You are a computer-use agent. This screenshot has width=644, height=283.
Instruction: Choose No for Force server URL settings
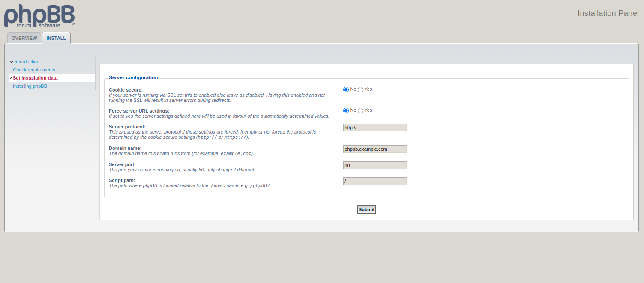click(346, 110)
